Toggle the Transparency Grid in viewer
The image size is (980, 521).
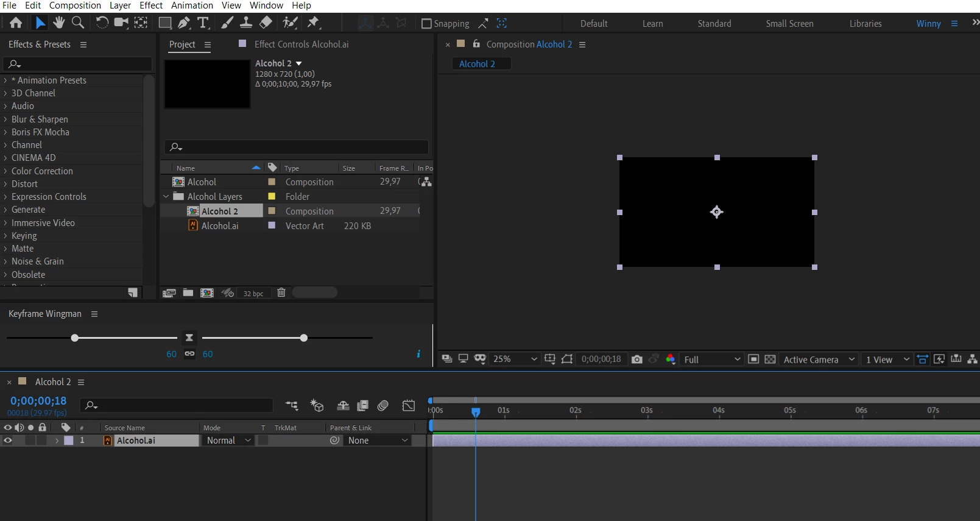tap(770, 360)
